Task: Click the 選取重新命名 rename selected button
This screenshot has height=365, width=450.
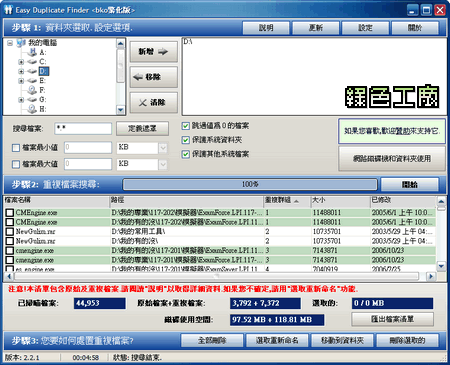Action: [277, 341]
